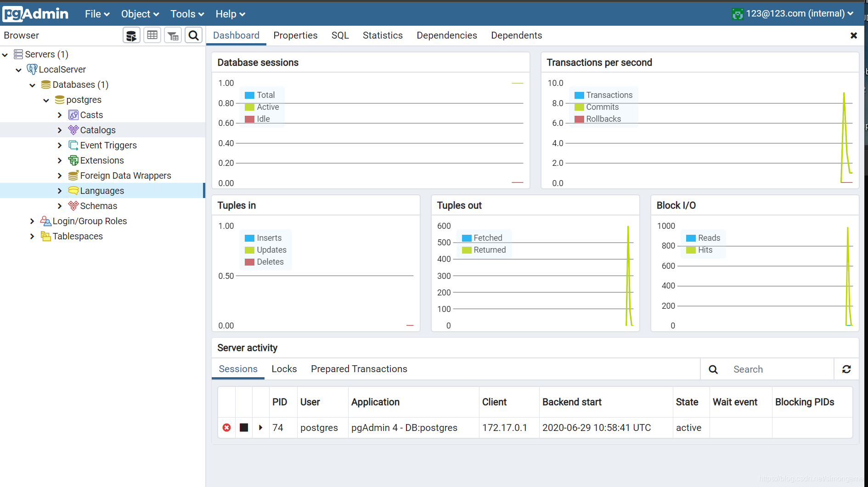Click the Search Objects magnifier icon
The width and height of the screenshot is (868, 487).
coord(193,35)
